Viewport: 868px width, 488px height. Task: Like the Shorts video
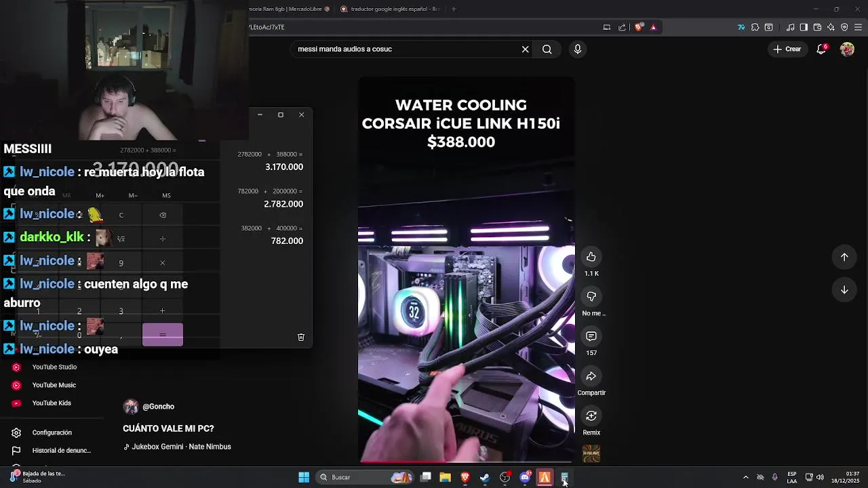click(591, 257)
